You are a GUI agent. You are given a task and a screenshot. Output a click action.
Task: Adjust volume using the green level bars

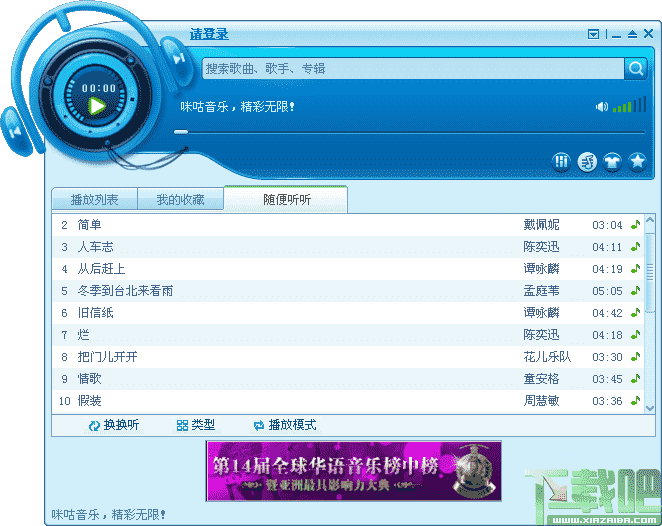click(x=623, y=106)
